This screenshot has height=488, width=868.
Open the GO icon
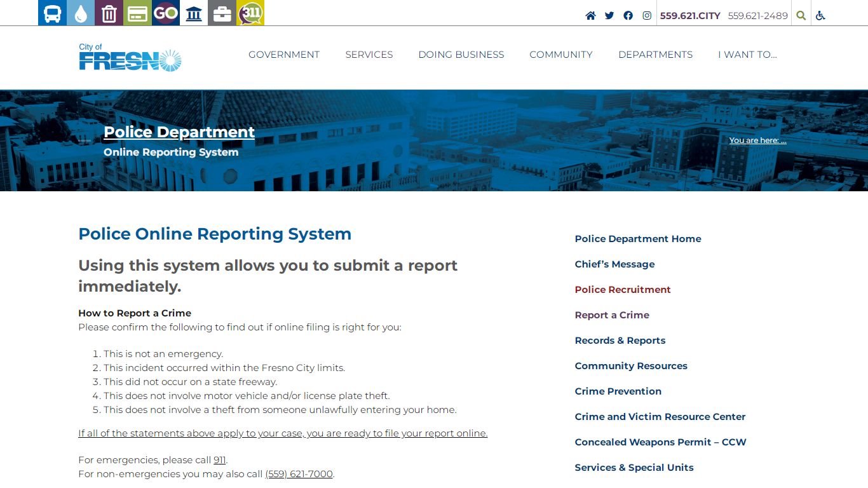[166, 13]
